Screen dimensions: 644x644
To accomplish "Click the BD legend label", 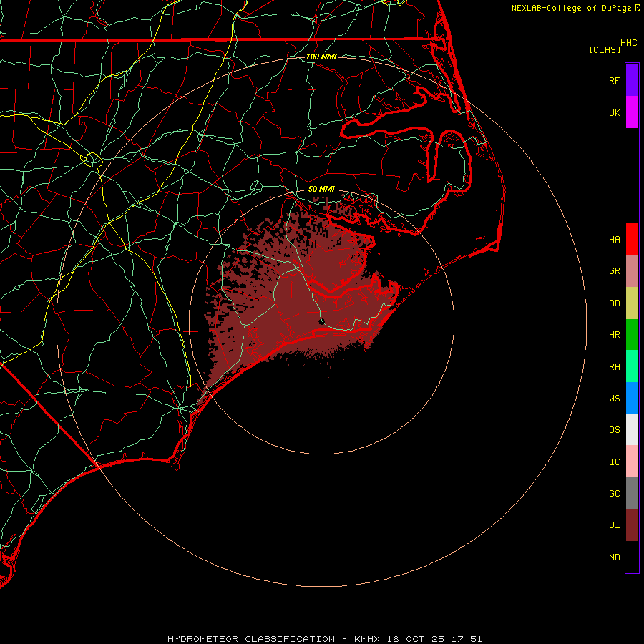I will 615,303.
